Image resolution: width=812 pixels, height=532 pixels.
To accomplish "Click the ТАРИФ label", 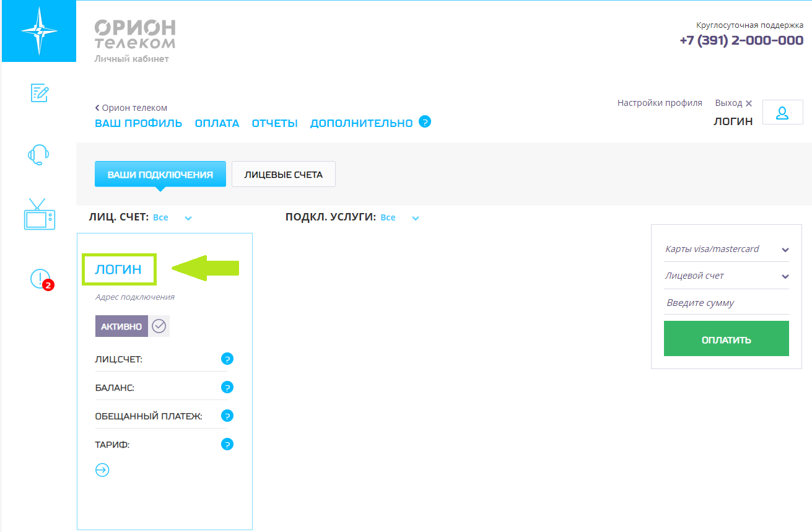I will (112, 445).
